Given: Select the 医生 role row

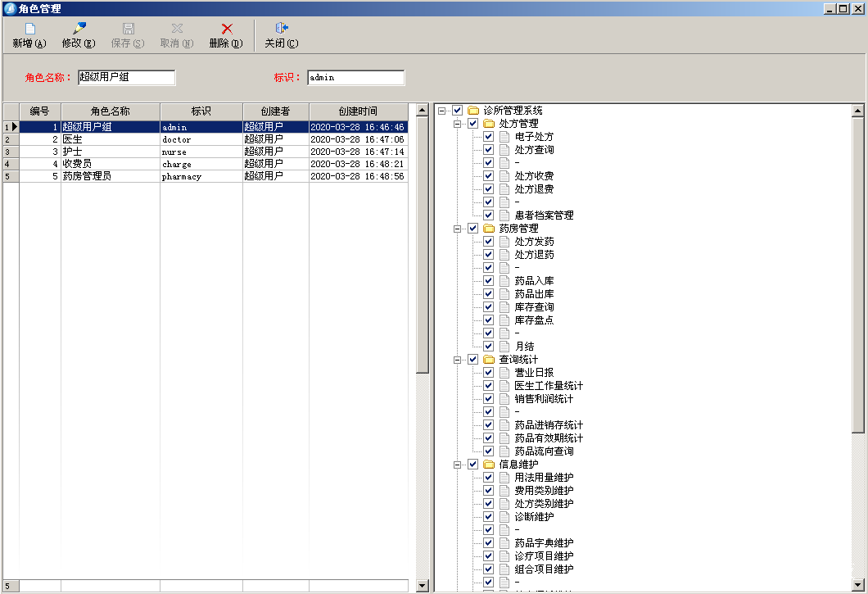Looking at the screenshot, I should tap(110, 140).
